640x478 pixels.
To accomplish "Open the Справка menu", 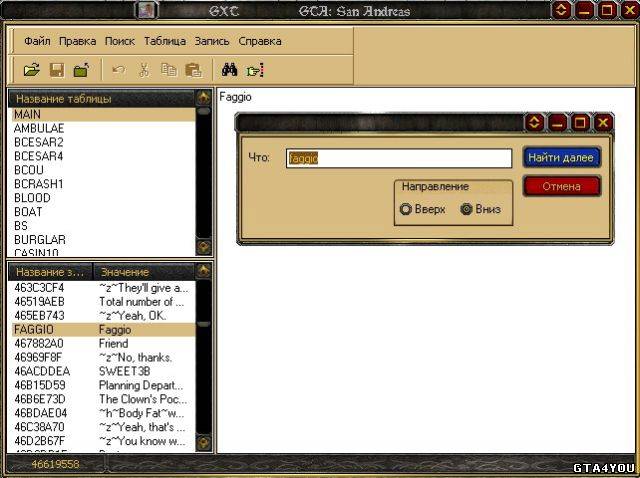I will pyautogui.click(x=260, y=41).
